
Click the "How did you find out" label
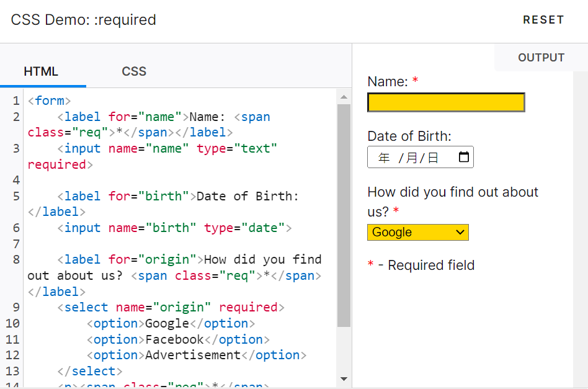453,192
